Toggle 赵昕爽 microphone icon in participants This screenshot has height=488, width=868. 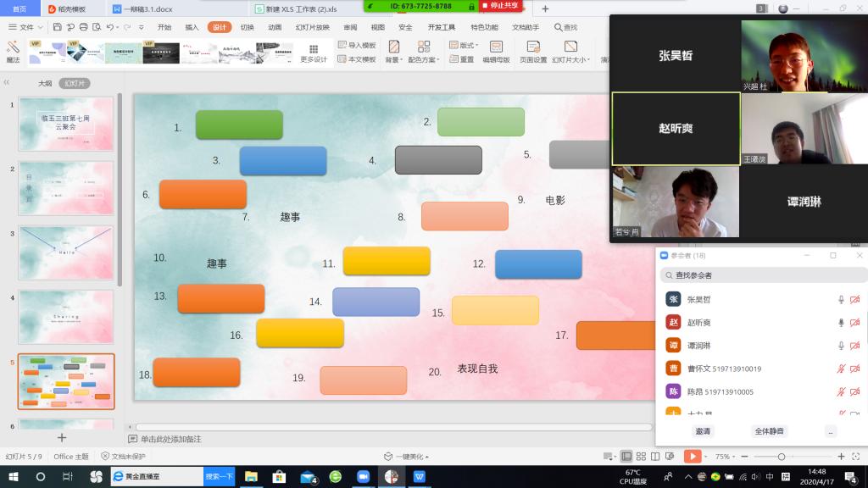841,323
